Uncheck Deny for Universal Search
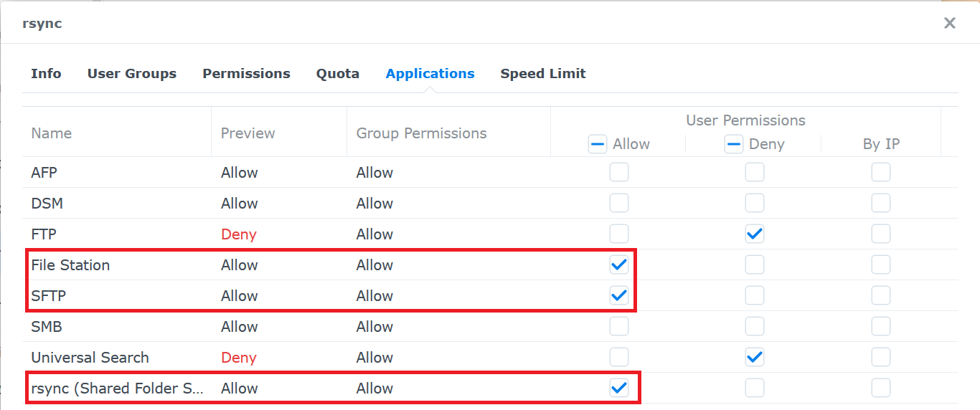The width and height of the screenshot is (980, 410). pyautogui.click(x=754, y=357)
